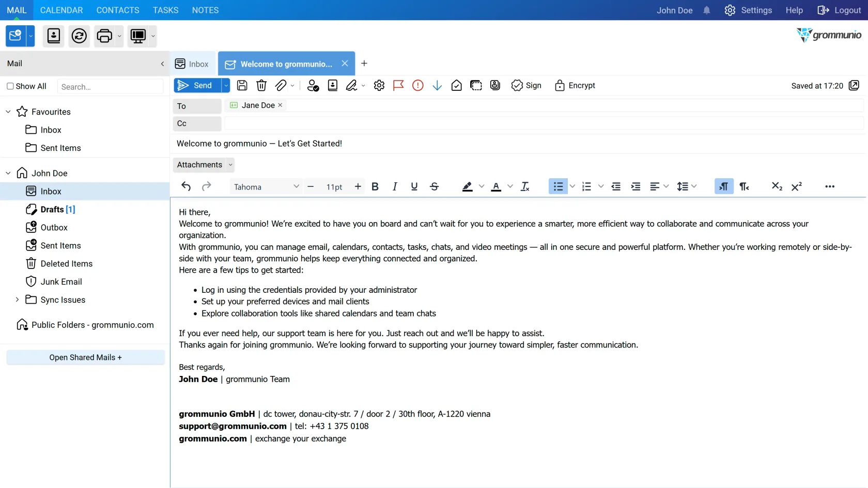Image resolution: width=868 pixels, height=488 pixels.
Task: Open the Send options dropdown arrow
Action: pos(226,86)
